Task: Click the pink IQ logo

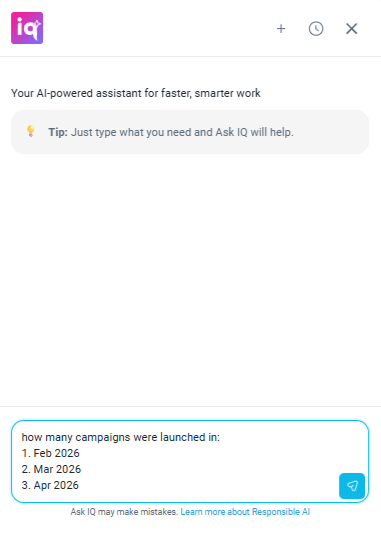Action: tap(27, 28)
